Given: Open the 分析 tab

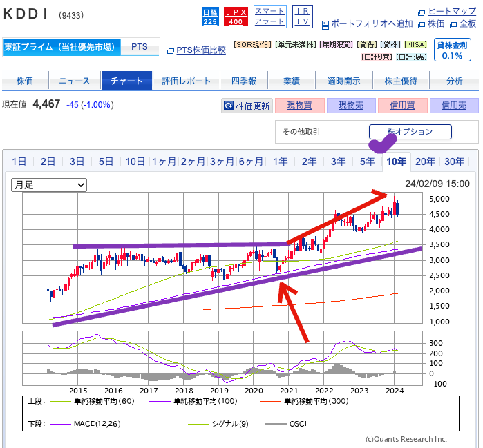Looking at the screenshot, I should click(455, 81).
